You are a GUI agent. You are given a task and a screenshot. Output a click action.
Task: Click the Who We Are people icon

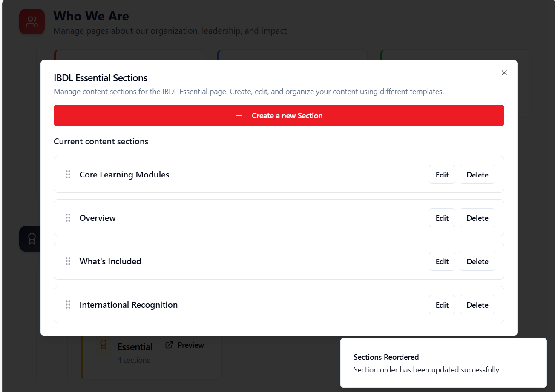(32, 22)
